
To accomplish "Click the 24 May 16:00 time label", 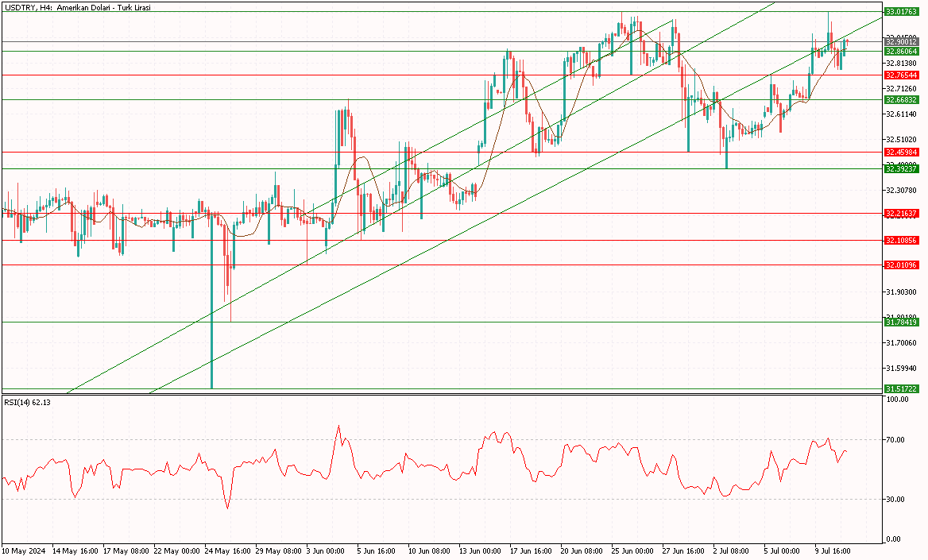I will 228,551.
